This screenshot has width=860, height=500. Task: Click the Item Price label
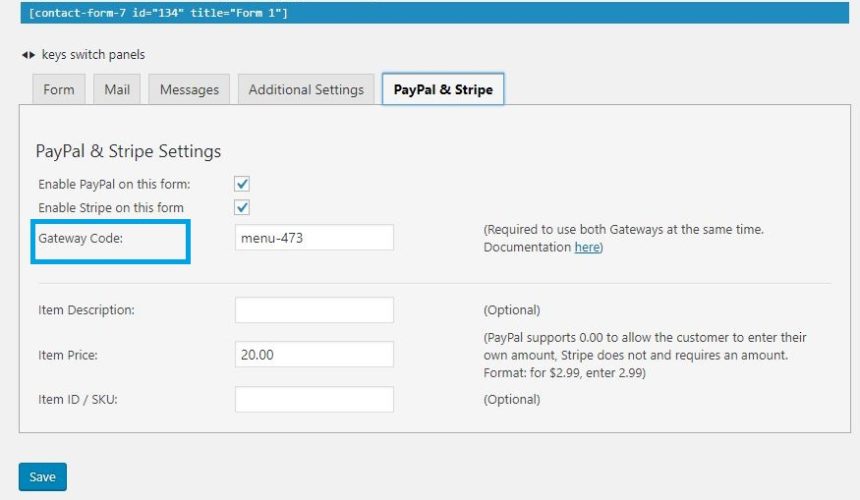(68, 355)
